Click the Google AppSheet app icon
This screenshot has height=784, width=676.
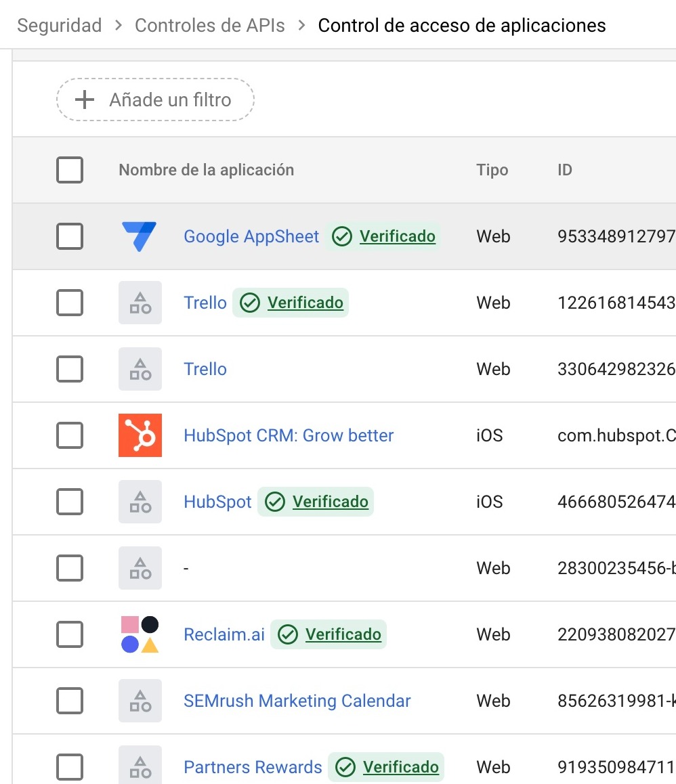pos(140,236)
